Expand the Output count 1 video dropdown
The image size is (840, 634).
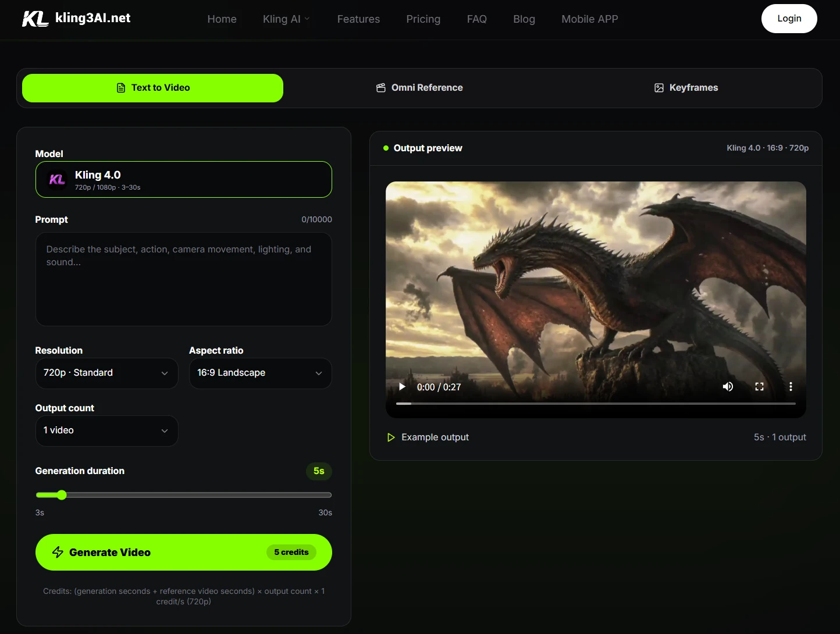(x=106, y=430)
